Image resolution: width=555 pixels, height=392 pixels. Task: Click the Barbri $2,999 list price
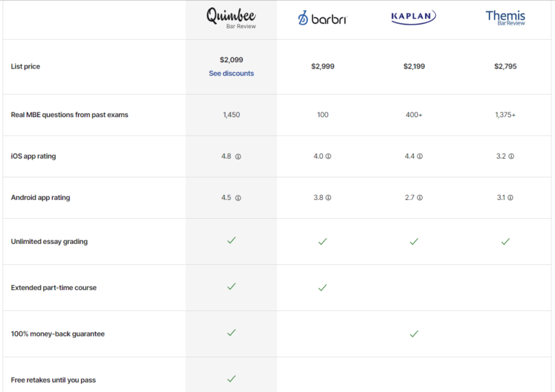click(322, 66)
